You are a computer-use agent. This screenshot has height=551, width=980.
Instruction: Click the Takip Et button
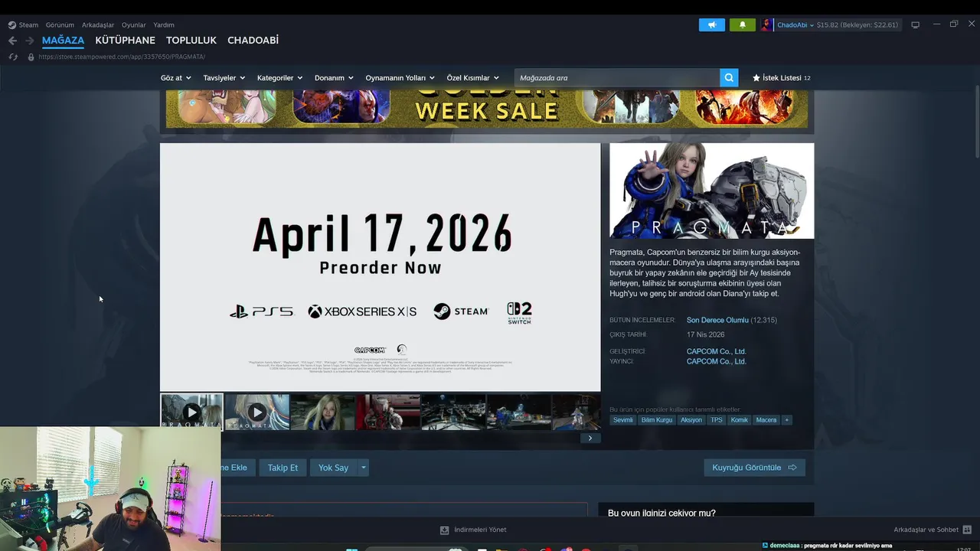[x=283, y=468]
